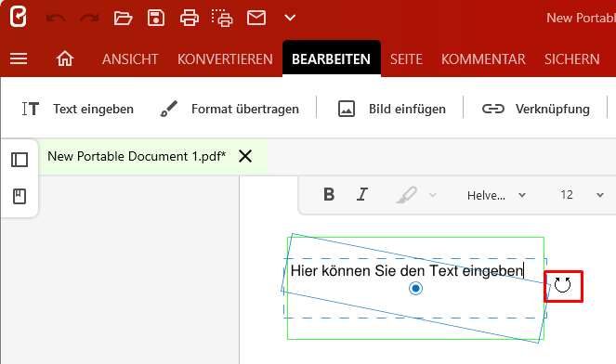Close the New Portable Document 1.pdf tab
This screenshot has width=616, height=364.
(245, 156)
